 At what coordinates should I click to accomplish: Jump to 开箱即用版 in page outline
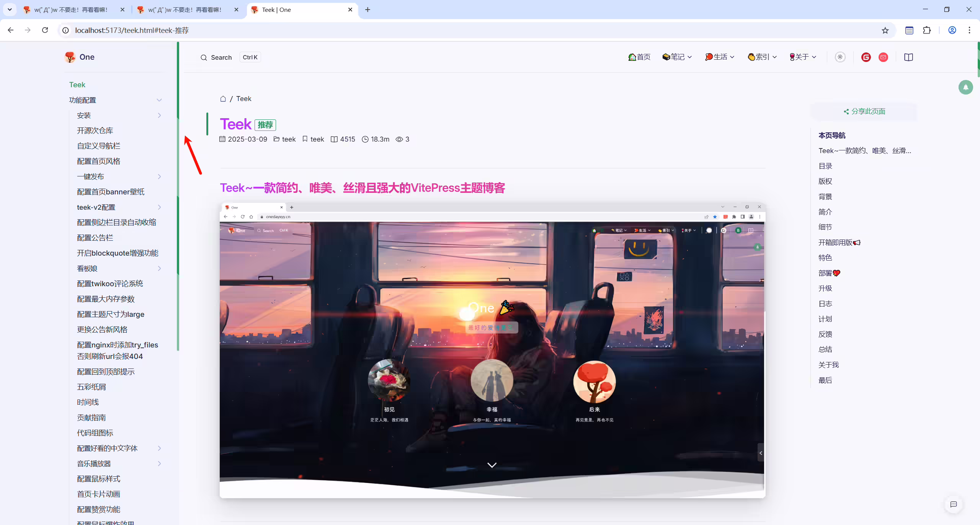839,243
